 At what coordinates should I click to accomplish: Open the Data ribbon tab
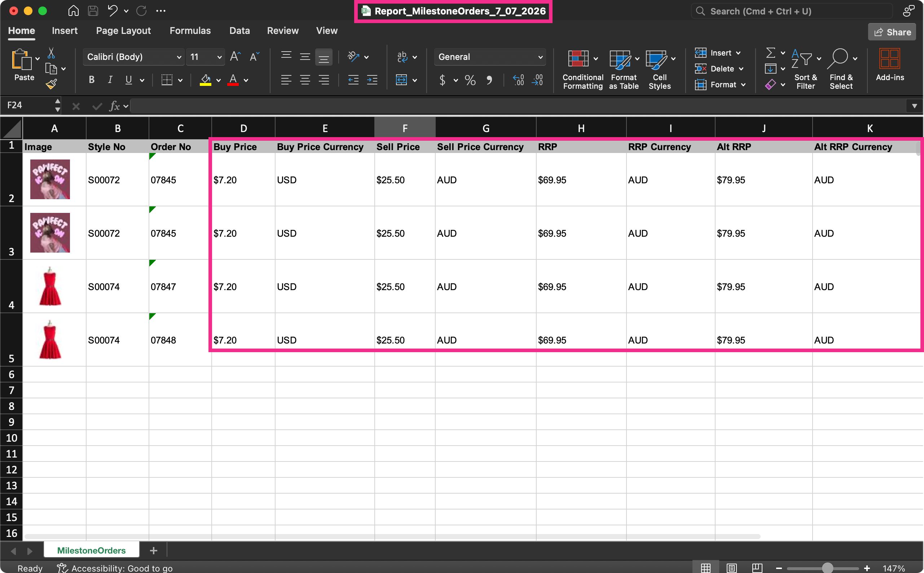[239, 31]
